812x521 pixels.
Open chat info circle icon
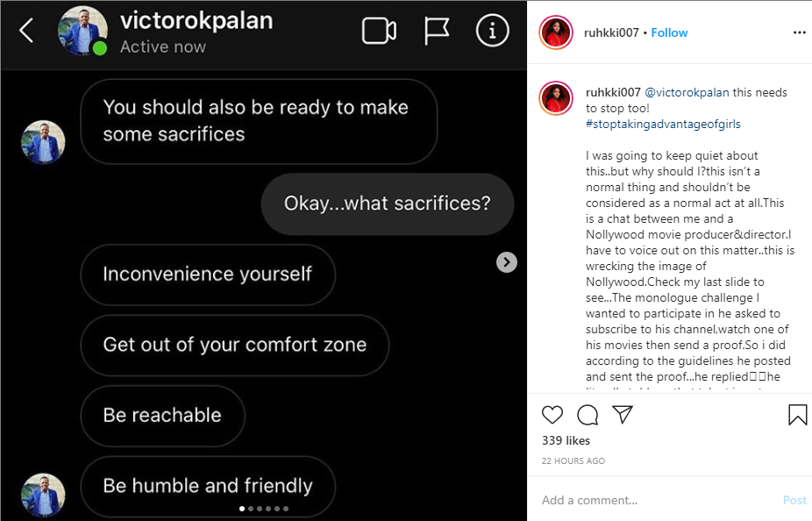(492, 32)
